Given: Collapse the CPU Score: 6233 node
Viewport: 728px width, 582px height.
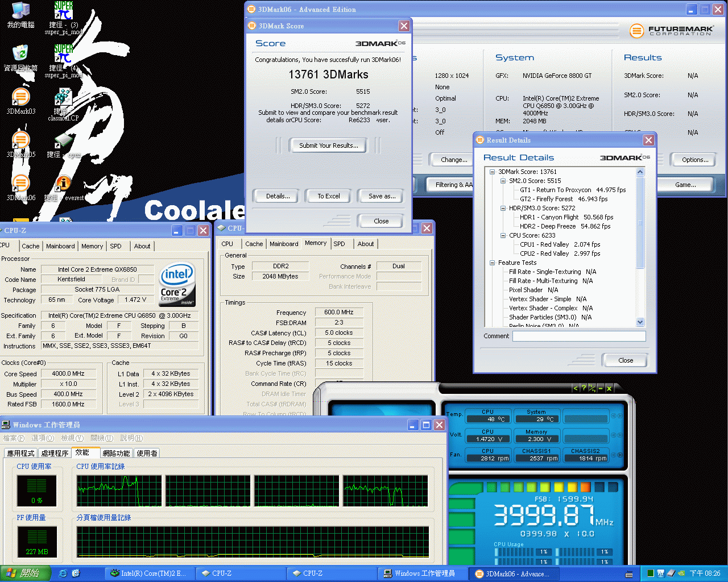Looking at the screenshot, I should coord(503,235).
